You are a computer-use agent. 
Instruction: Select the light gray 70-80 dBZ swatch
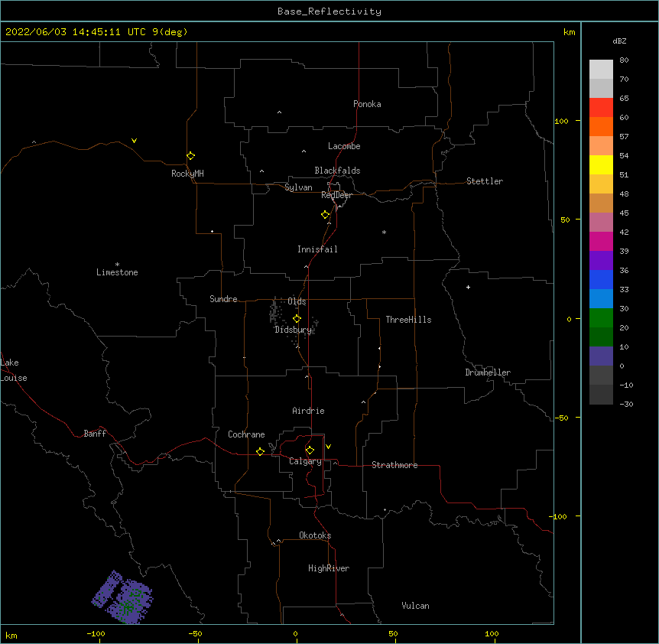point(601,70)
